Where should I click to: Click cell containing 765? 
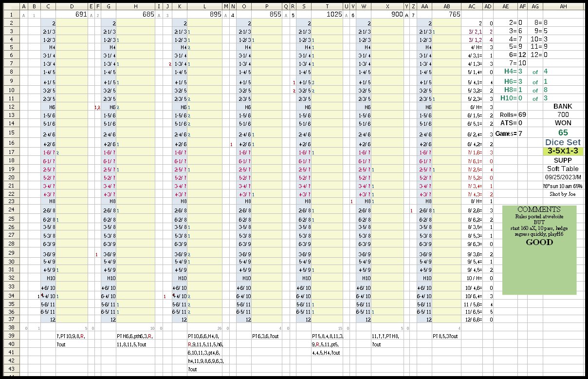click(446, 15)
